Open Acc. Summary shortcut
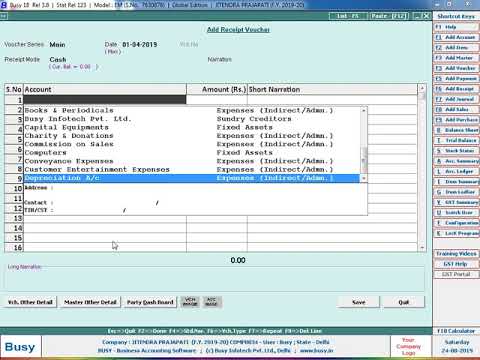The width and height of the screenshot is (480, 360). [456, 161]
